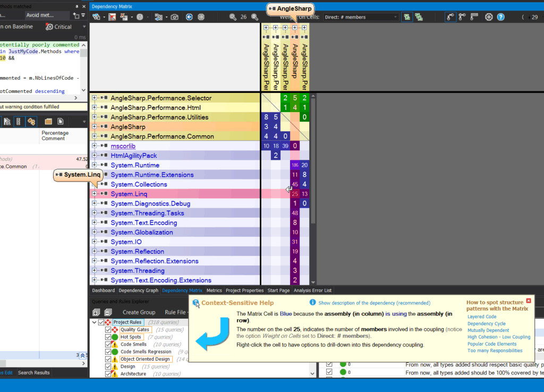Click the mscorlib assembly link
This screenshot has height=392, width=544.
pyautogui.click(x=123, y=146)
